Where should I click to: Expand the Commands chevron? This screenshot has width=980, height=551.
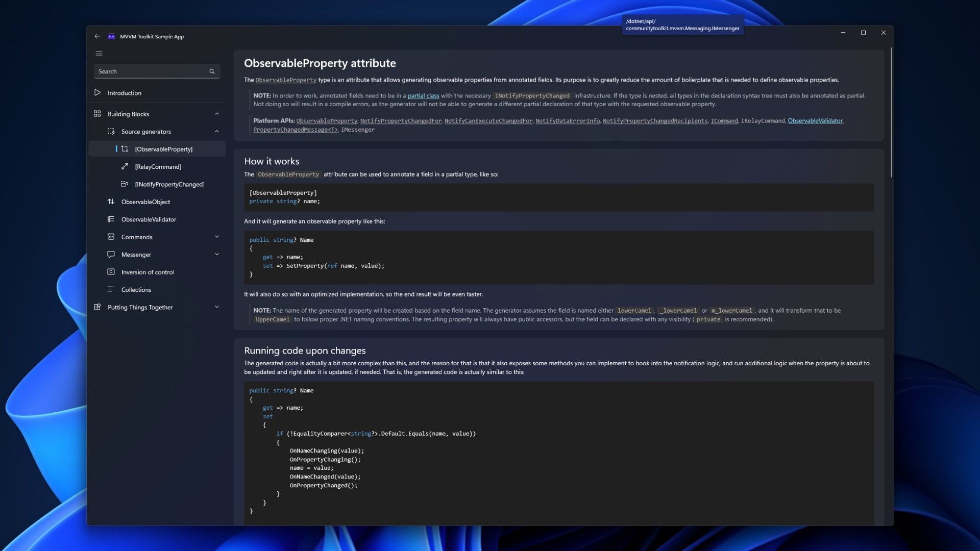tap(217, 237)
